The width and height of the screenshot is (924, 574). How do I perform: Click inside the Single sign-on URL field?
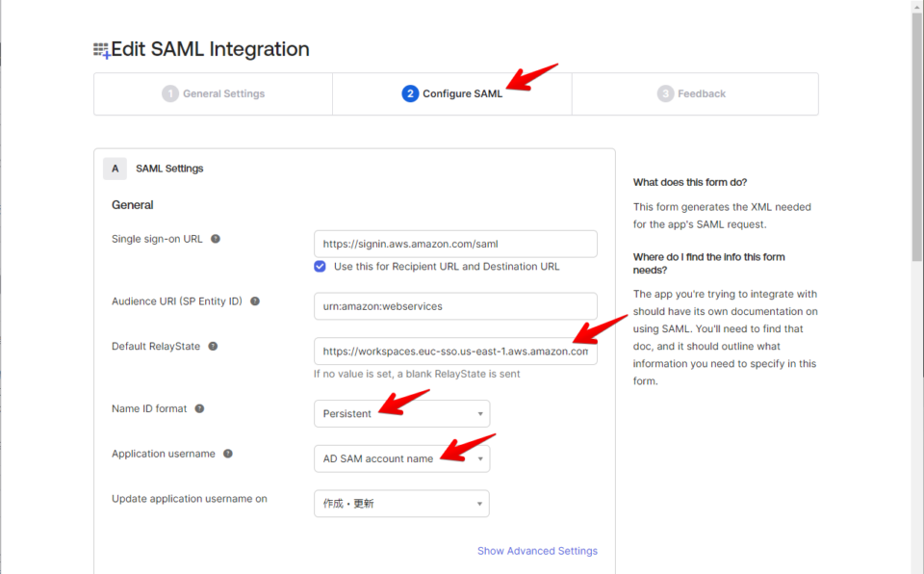(x=454, y=244)
